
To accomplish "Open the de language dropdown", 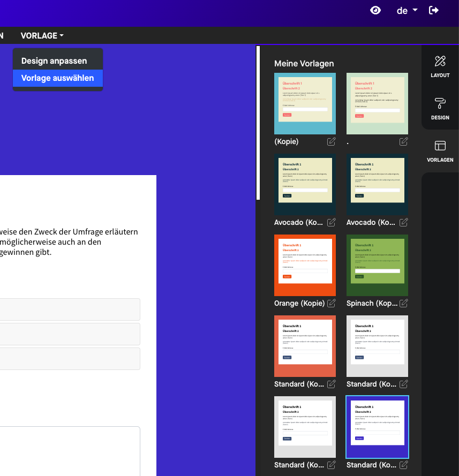I will click(407, 11).
